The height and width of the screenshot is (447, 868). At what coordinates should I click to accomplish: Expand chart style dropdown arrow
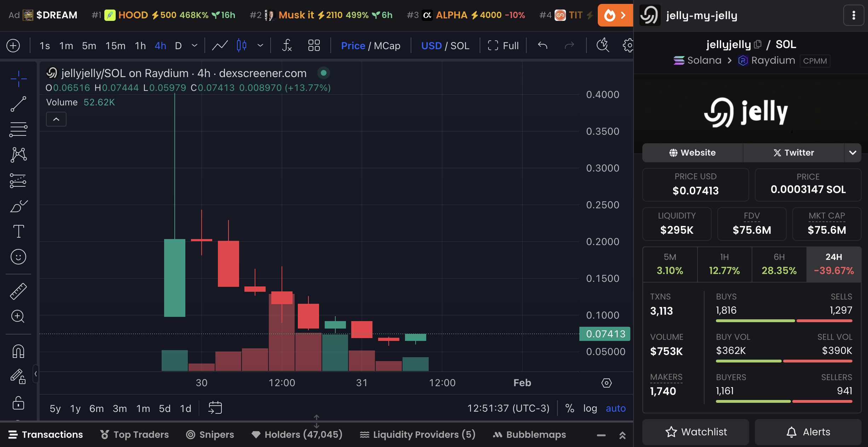tap(260, 46)
